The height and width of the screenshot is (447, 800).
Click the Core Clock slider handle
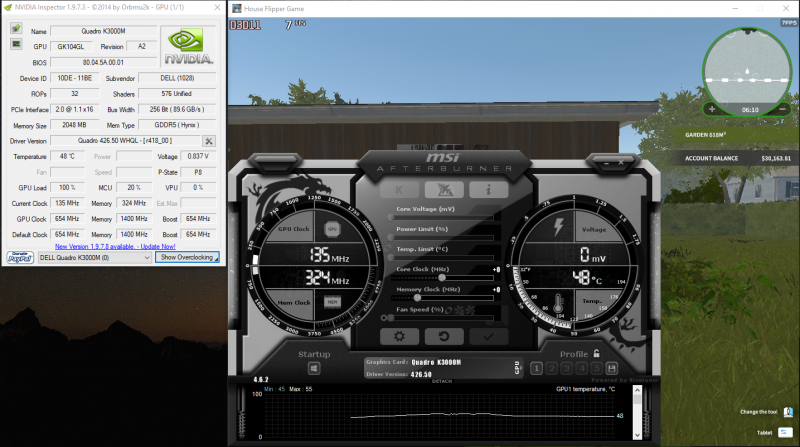click(x=442, y=278)
